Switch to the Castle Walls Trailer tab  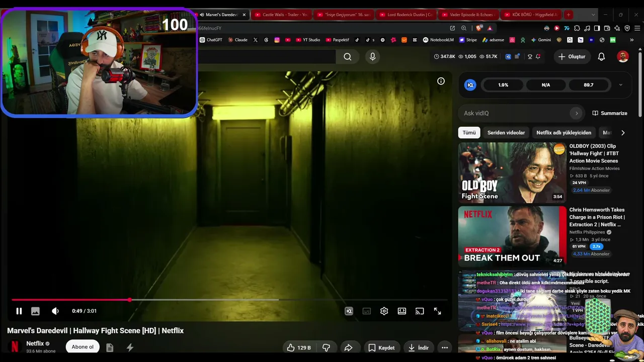coord(281,15)
